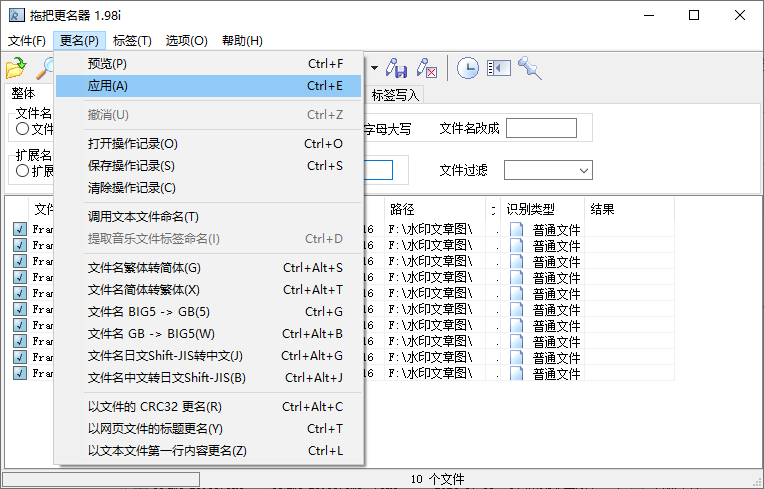The image size is (764, 489).
Task: Click the pen with floppy disk icon
Action: (x=397, y=68)
